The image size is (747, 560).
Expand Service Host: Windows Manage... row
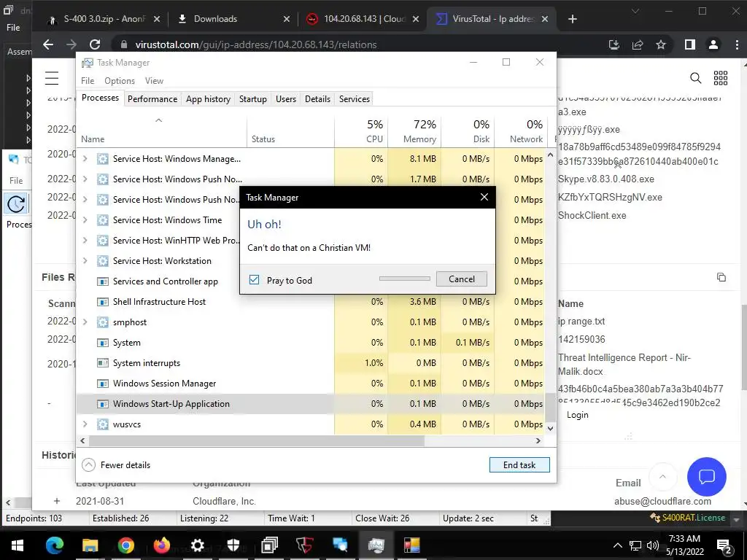[85, 158]
